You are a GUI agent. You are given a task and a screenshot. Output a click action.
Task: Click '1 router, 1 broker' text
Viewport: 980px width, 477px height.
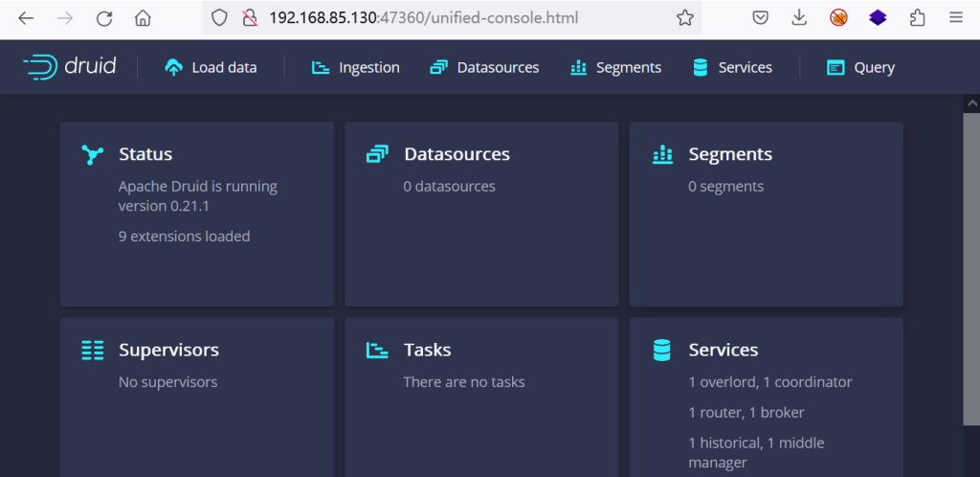point(746,413)
